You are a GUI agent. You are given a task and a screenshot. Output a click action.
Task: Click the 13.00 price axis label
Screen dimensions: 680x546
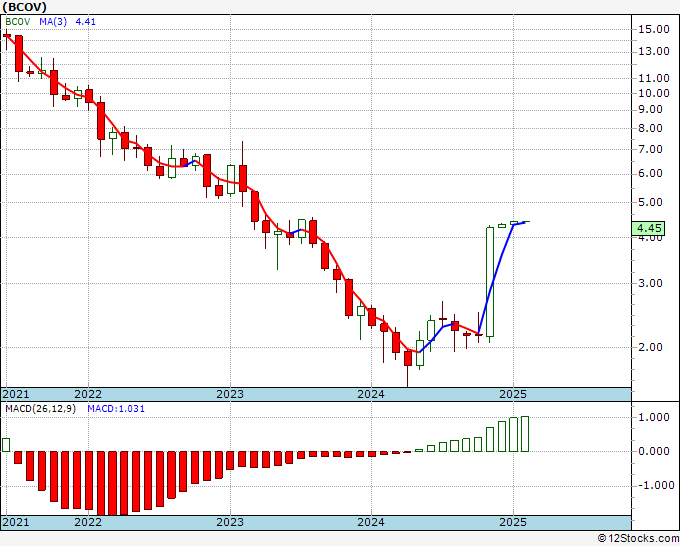click(654, 52)
